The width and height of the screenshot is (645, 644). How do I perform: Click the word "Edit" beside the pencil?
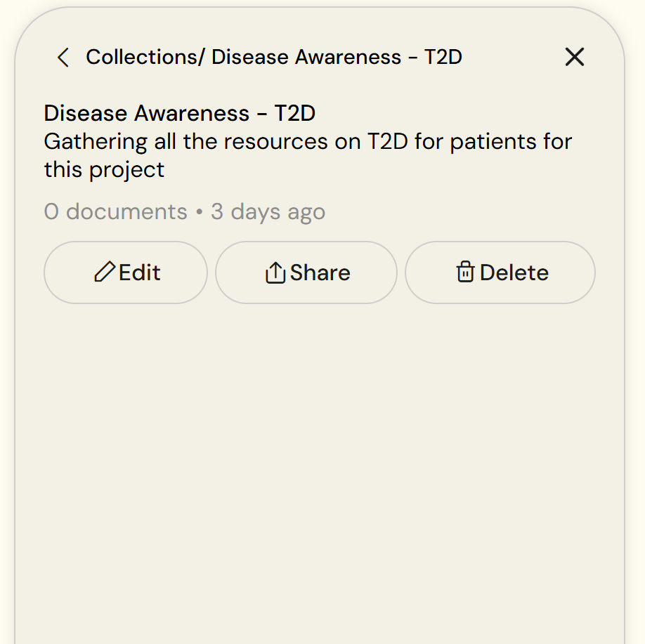[x=140, y=272]
